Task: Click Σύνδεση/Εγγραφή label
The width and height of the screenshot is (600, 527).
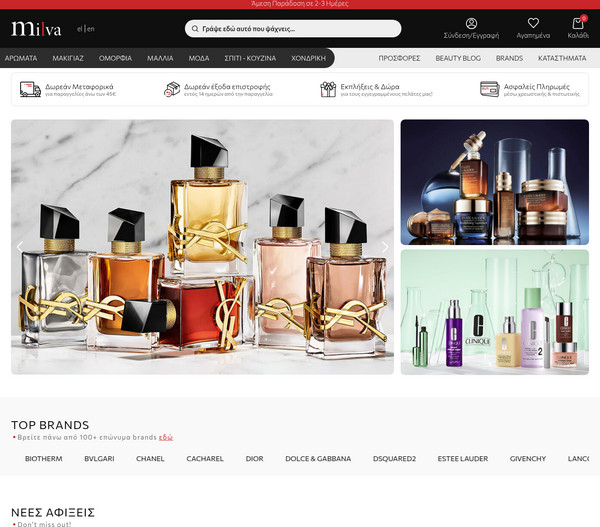Action: click(471, 36)
